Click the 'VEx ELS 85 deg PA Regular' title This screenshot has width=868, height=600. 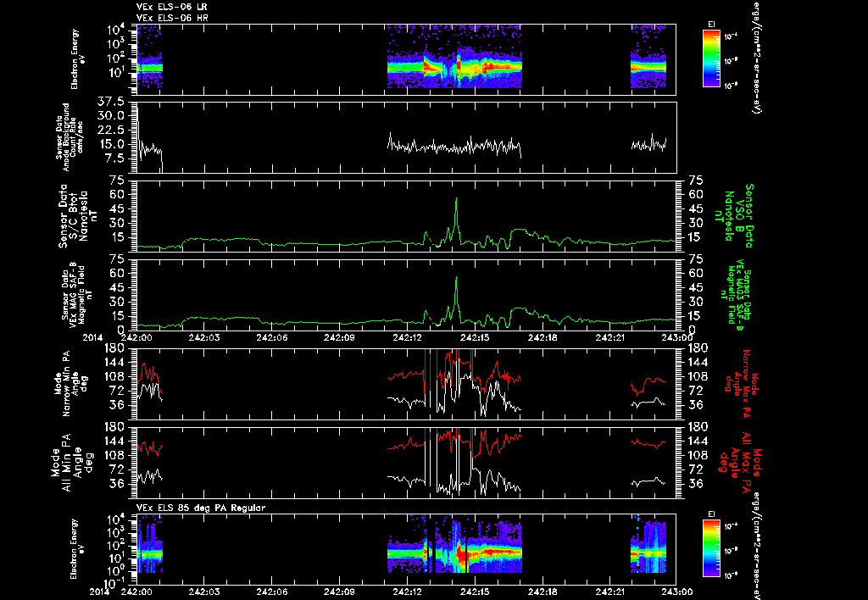point(201,508)
